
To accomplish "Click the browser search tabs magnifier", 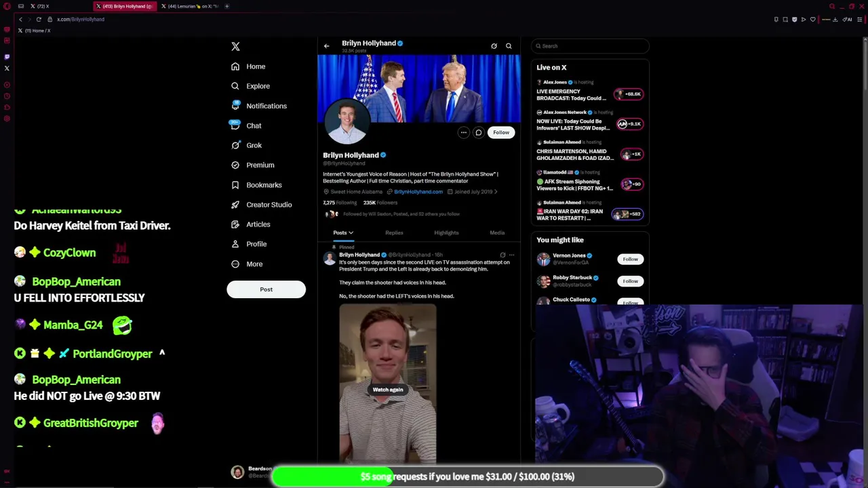I will pyautogui.click(x=831, y=6).
